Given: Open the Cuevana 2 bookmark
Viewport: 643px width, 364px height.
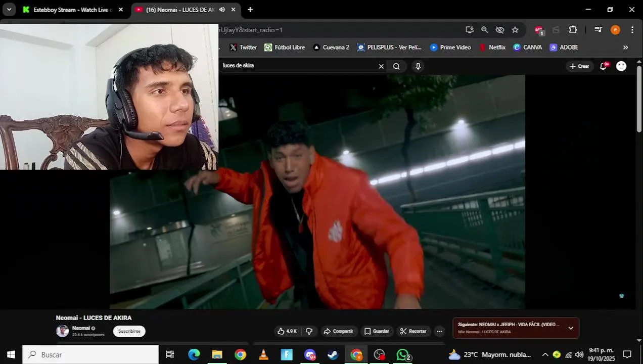Looking at the screenshot, I should click(331, 47).
